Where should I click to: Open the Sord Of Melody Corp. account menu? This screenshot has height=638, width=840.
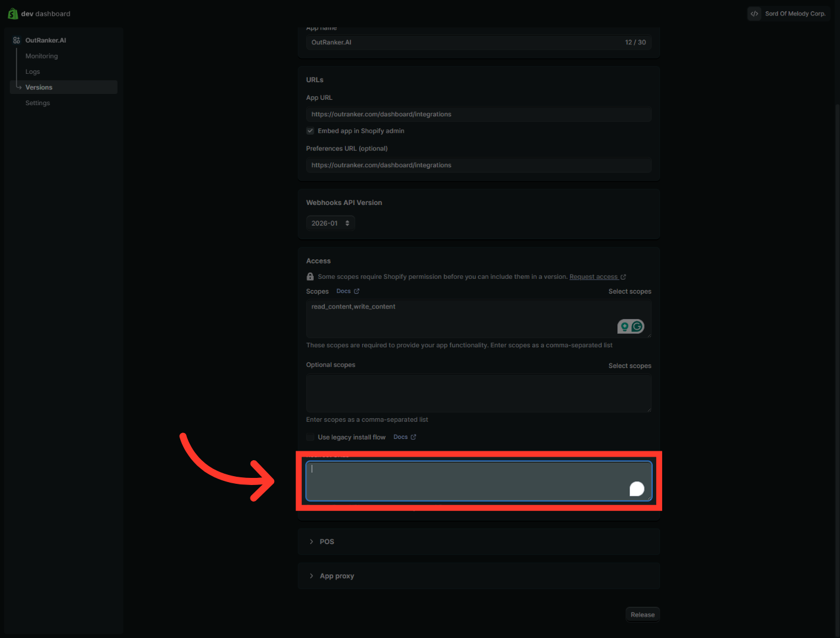(789, 14)
